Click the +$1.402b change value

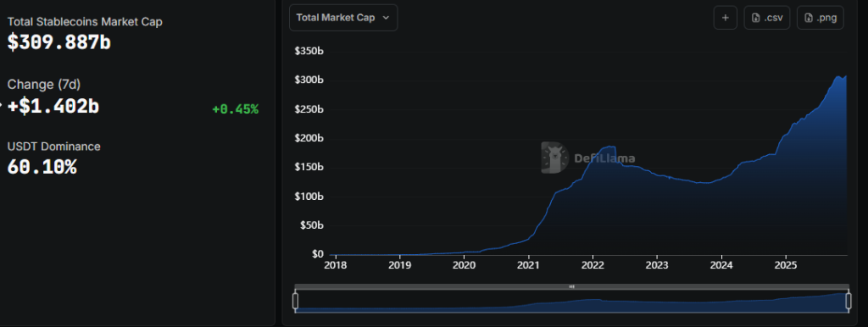tap(53, 106)
